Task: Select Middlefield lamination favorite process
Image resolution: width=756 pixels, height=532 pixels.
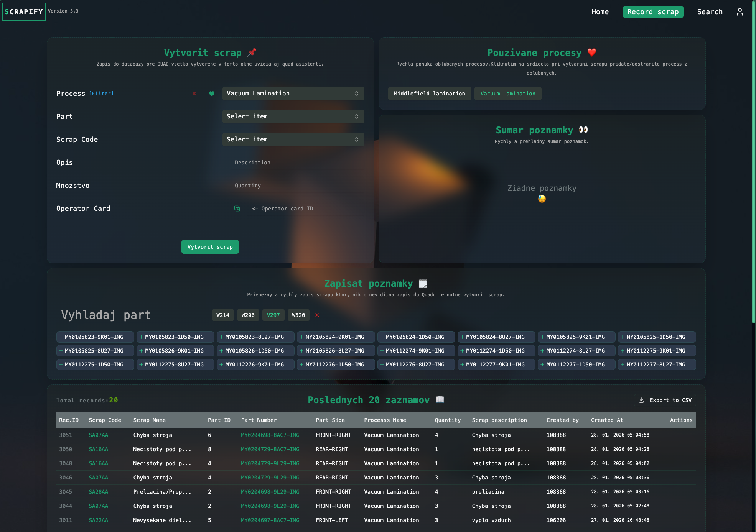Action: [430, 94]
